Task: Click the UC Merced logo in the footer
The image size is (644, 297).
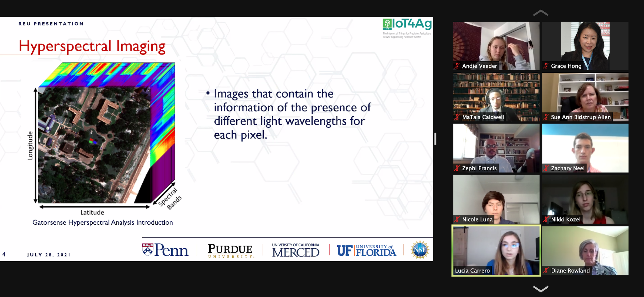Action: (x=296, y=250)
